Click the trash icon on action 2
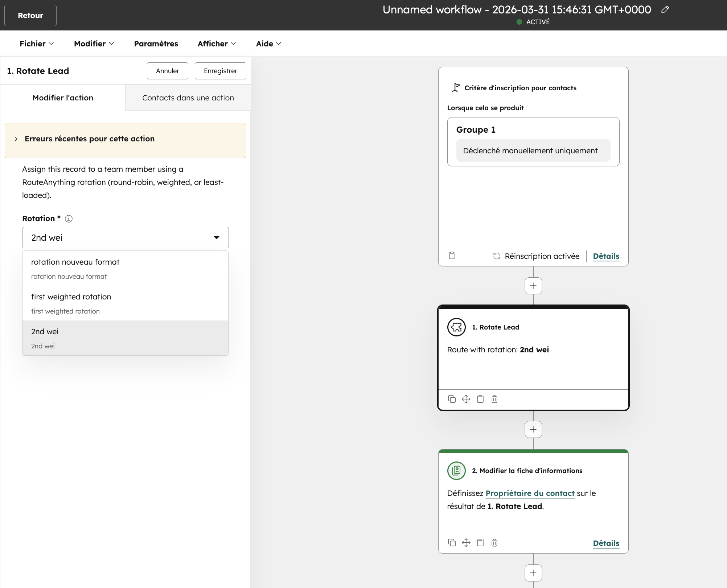 point(494,543)
